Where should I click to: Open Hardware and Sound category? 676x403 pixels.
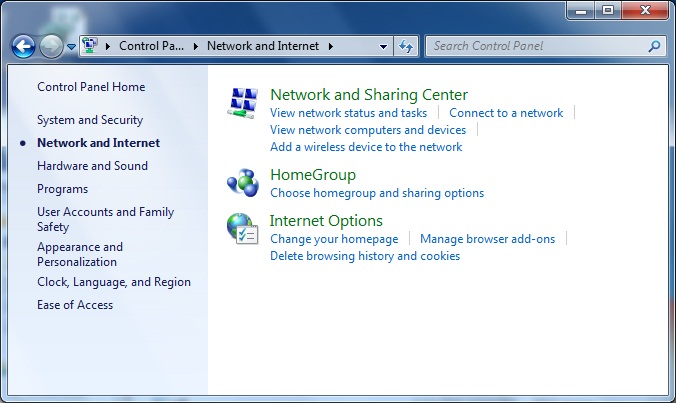92,166
